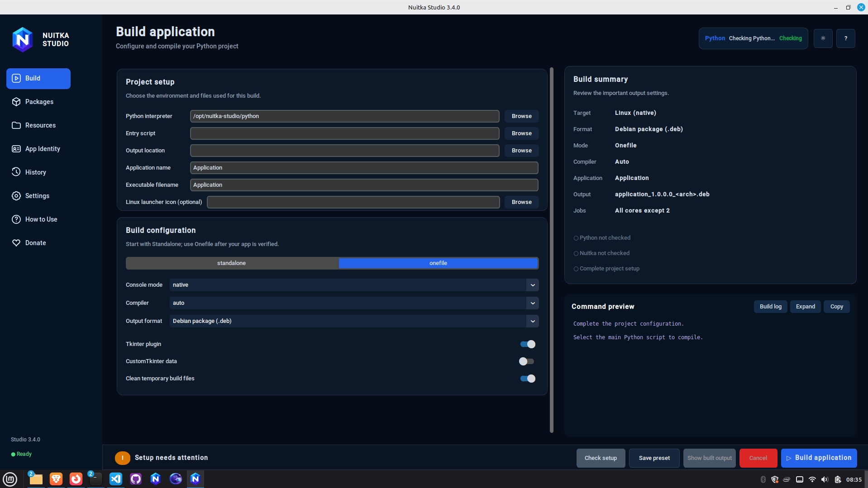View the build History
This screenshot has width=868, height=488.
click(38, 172)
